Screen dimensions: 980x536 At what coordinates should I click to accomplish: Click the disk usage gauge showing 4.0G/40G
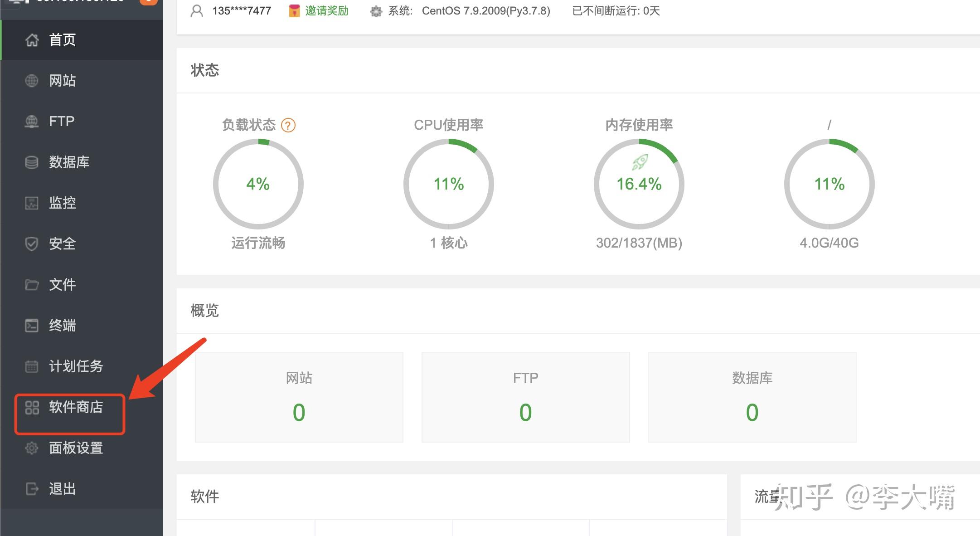(829, 184)
